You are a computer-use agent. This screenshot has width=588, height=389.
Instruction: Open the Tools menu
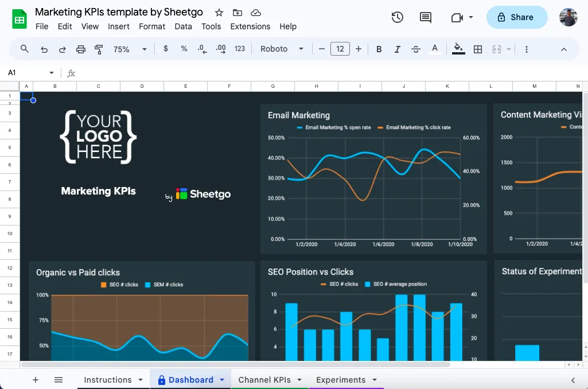click(211, 26)
